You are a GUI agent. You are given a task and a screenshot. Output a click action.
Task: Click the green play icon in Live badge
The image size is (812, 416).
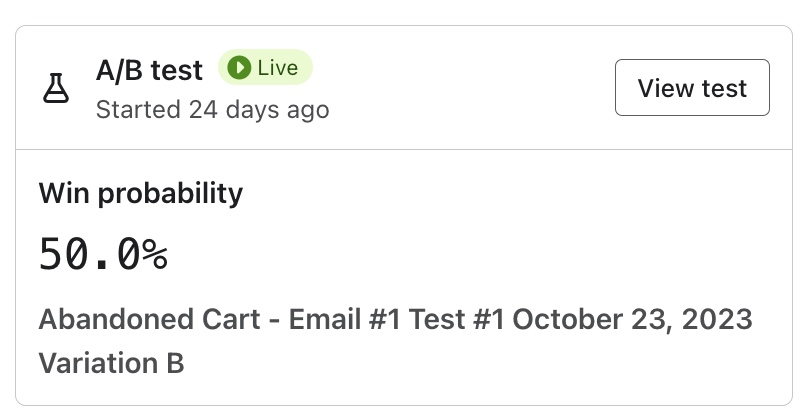pyautogui.click(x=238, y=68)
